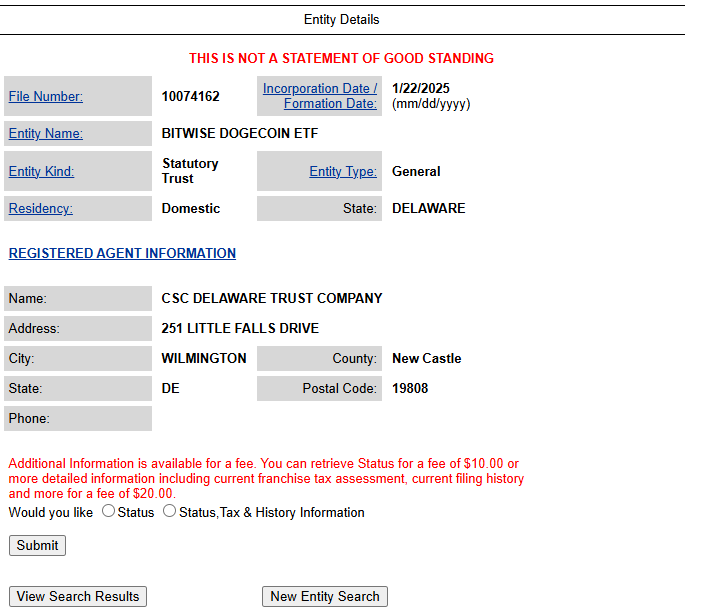This screenshot has width=701, height=608.
Task: Click the Entity Type link
Action: 343,171
